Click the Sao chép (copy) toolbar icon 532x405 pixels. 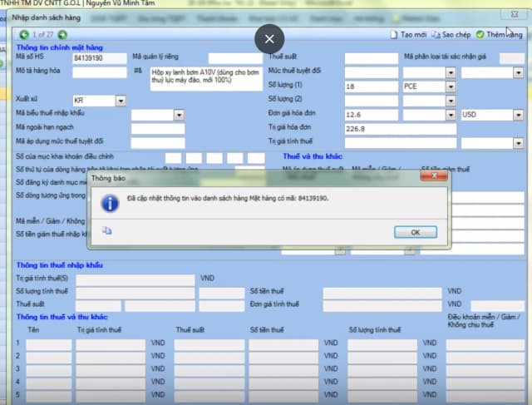436,35
